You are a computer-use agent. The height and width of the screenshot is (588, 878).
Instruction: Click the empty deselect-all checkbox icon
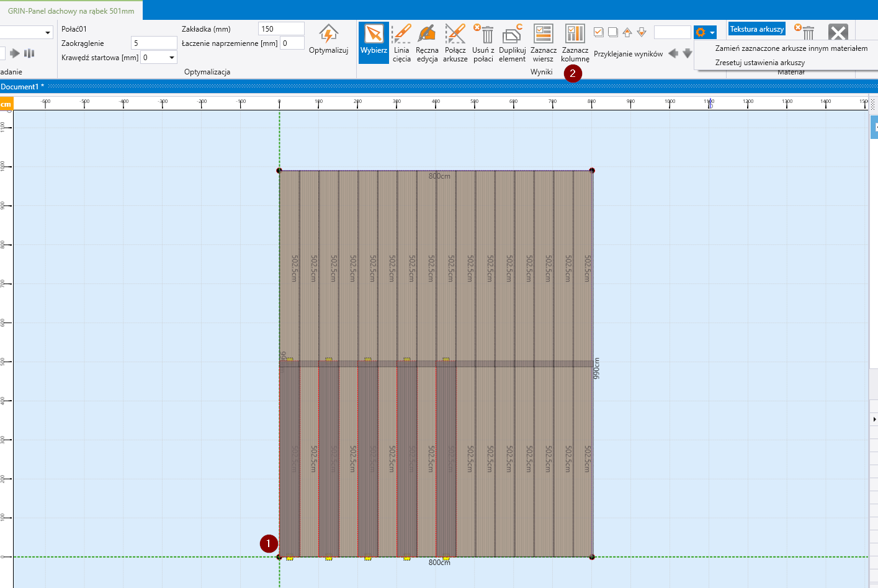[612, 32]
